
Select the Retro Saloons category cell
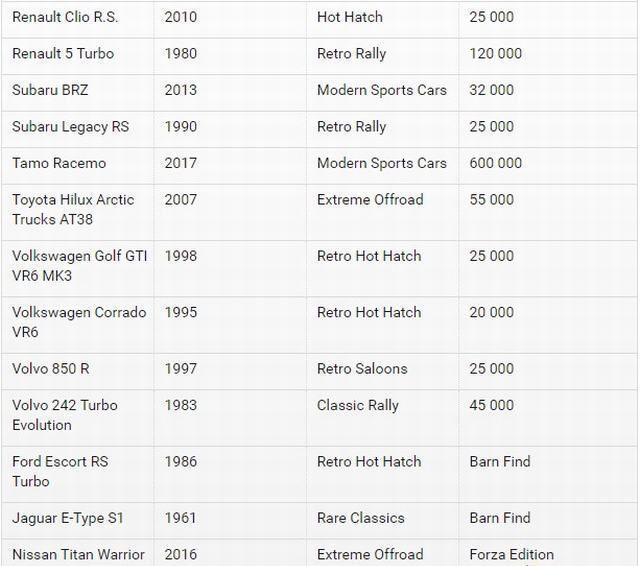(362, 369)
